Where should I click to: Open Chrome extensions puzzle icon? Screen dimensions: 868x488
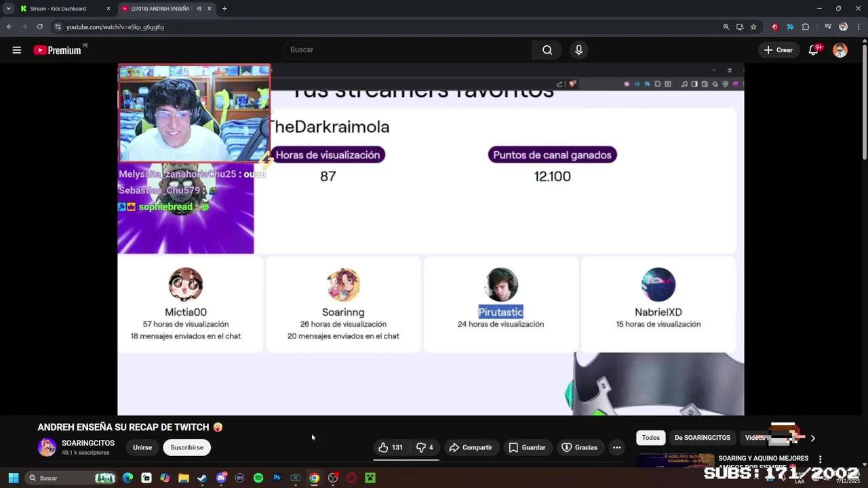pos(806,27)
